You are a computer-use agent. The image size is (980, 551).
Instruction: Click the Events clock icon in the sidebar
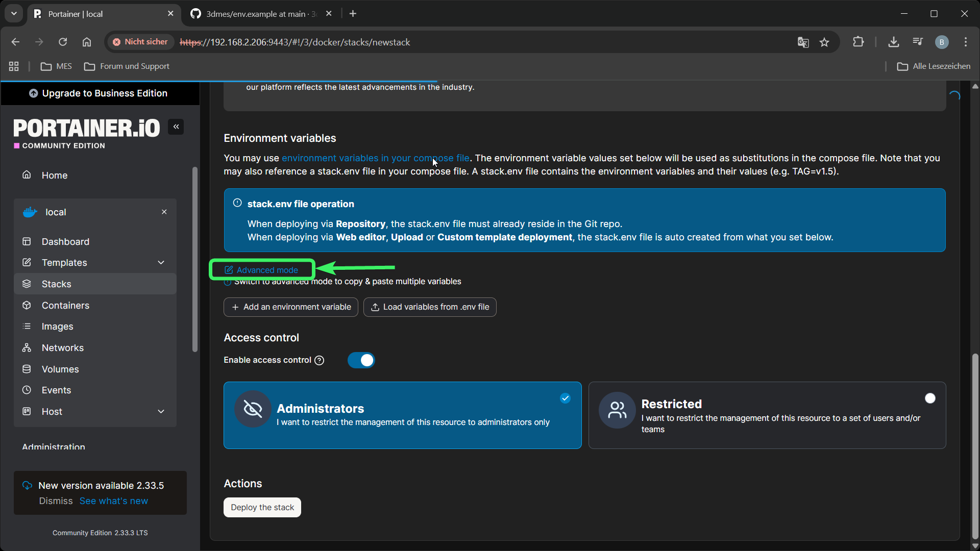pos(27,390)
